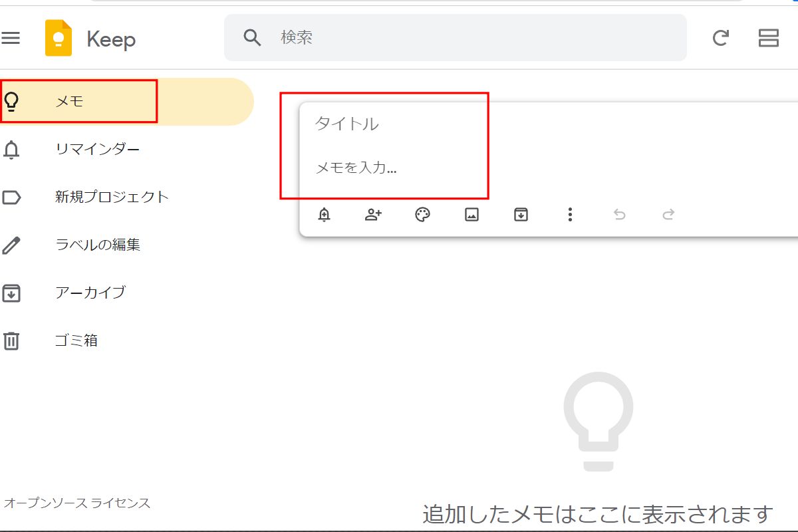Click the redo arrow in note toolbar

tap(668, 215)
